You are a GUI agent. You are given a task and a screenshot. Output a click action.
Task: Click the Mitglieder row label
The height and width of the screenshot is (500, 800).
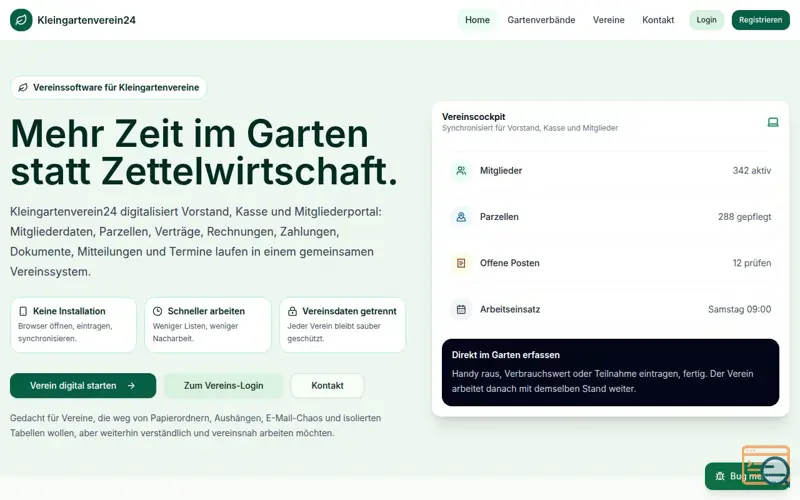pos(501,171)
